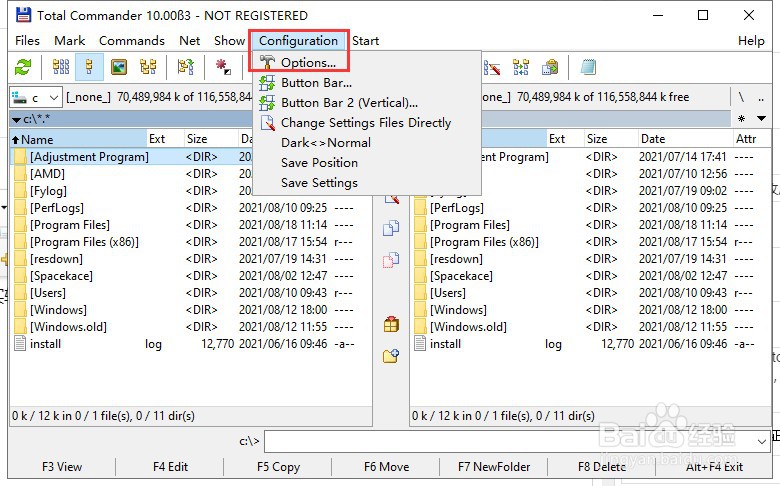Open the Synchronize directories toolbar icon
Screen dimensions: 780x486
[x=521, y=67]
